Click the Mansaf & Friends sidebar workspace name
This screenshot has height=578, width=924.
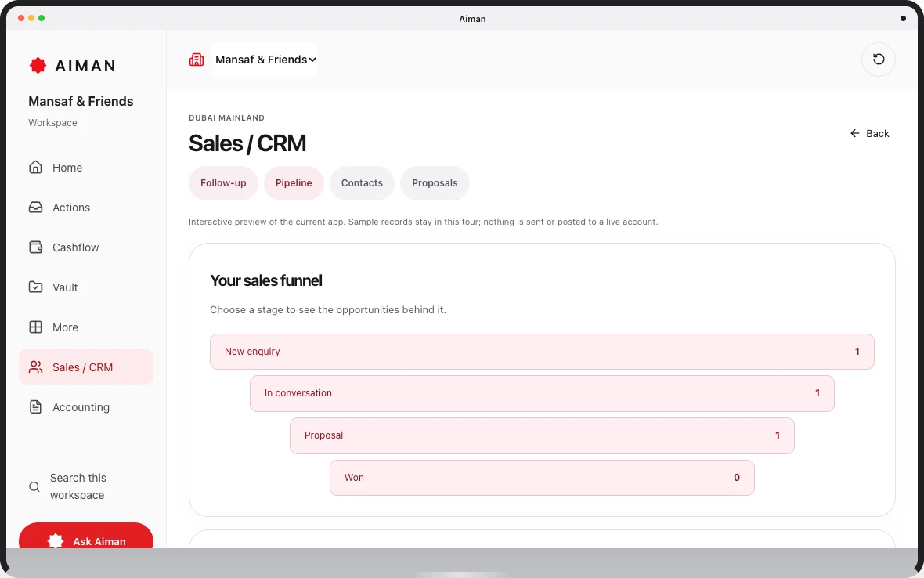(81, 101)
